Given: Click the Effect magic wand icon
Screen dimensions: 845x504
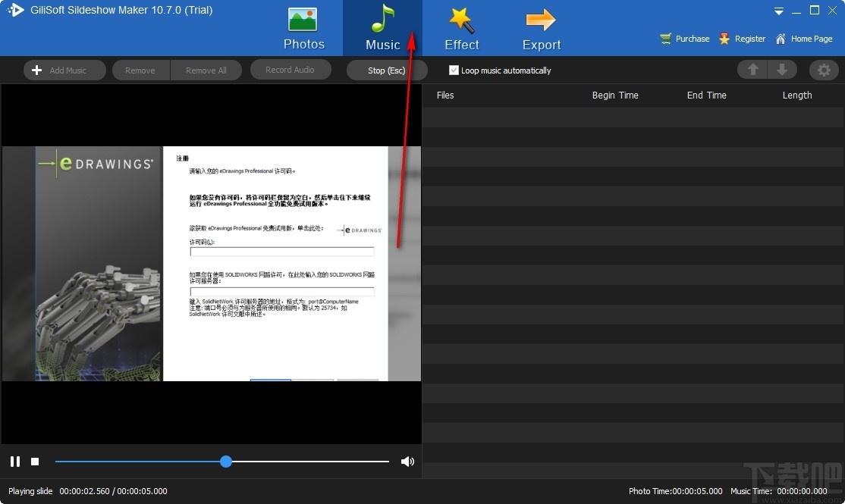Looking at the screenshot, I should (462, 20).
